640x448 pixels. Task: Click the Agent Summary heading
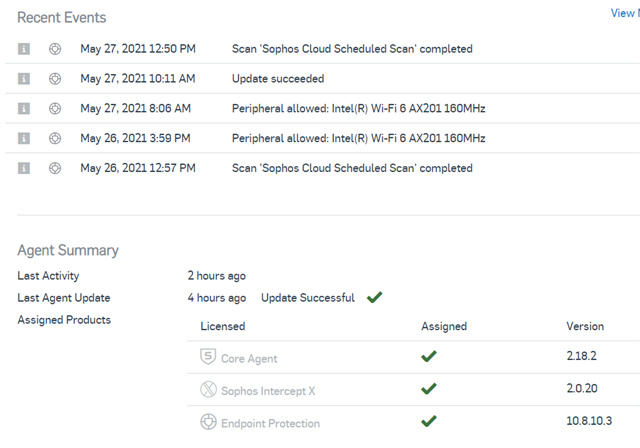[68, 250]
